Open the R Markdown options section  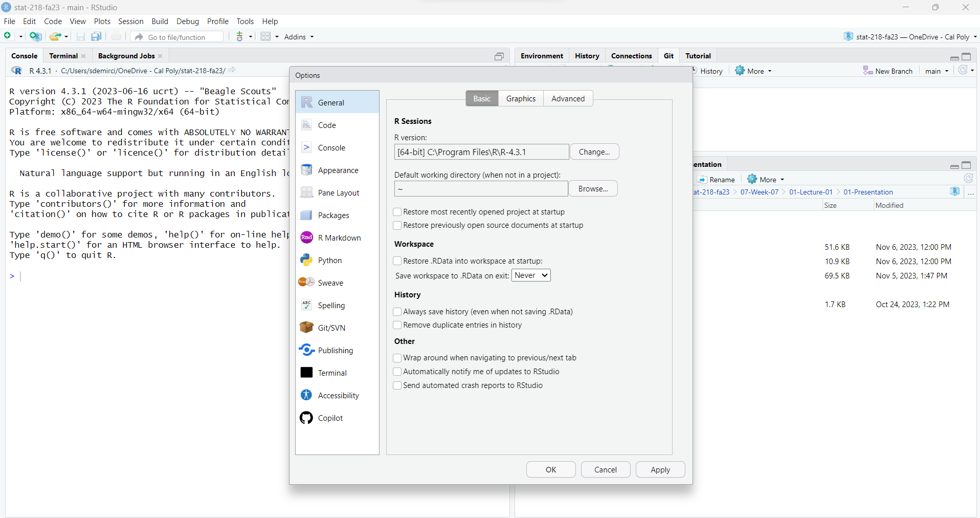click(x=339, y=238)
